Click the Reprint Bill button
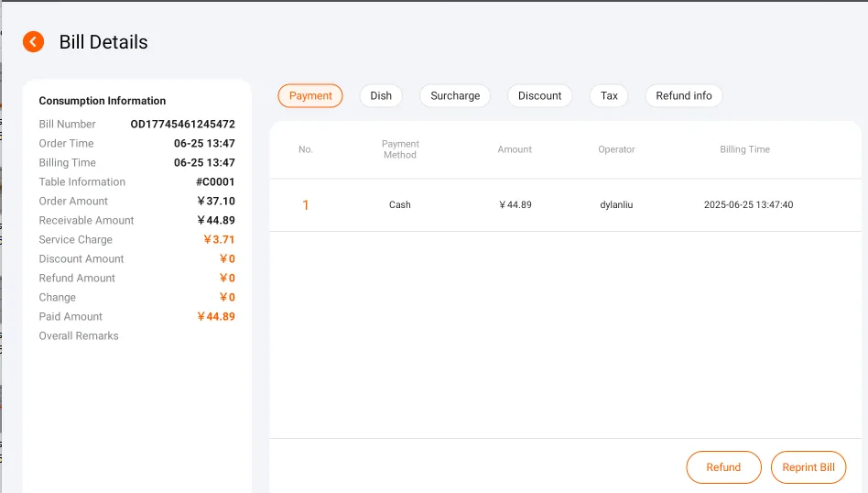868x493 pixels. [808, 467]
